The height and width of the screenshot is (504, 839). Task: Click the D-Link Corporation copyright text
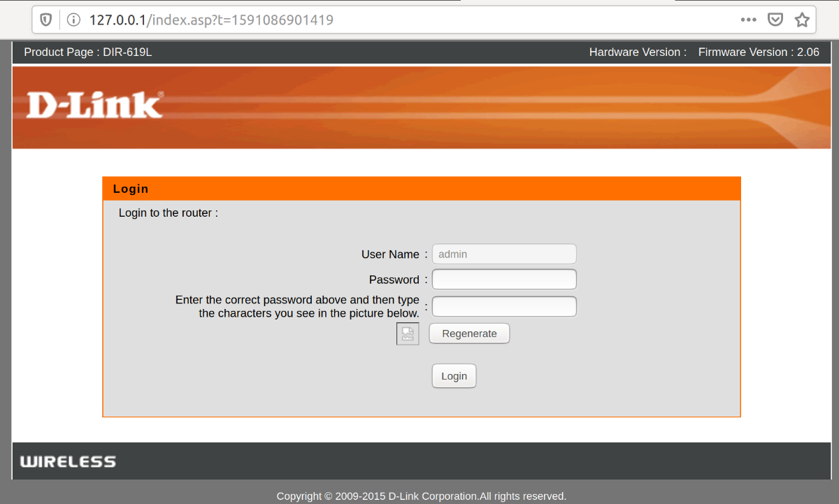coord(421,496)
